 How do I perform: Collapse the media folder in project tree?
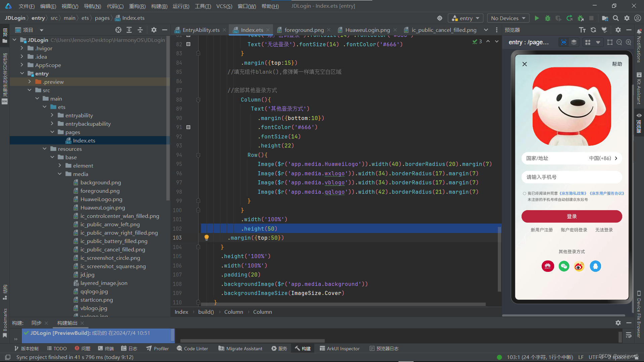(60, 174)
